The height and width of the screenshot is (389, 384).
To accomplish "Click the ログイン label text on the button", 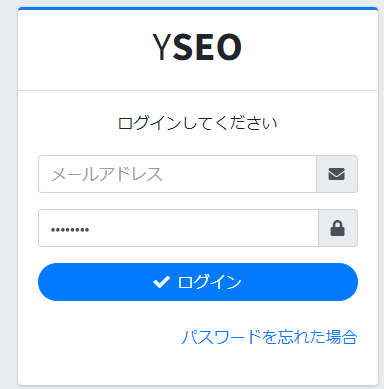I will click(x=209, y=282).
